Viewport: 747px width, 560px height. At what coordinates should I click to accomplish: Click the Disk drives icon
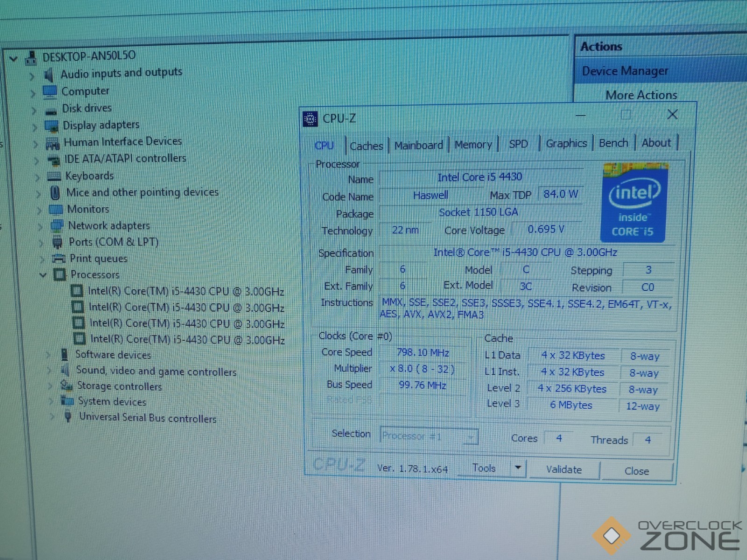click(x=51, y=111)
